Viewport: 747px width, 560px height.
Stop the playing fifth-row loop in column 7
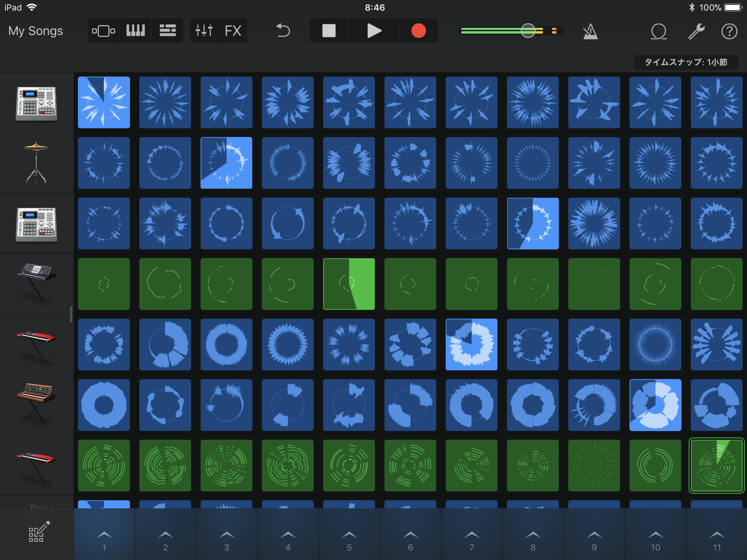(472, 344)
